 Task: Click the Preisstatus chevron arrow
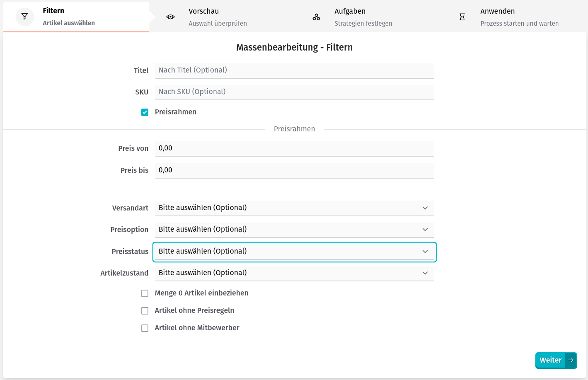click(x=425, y=252)
